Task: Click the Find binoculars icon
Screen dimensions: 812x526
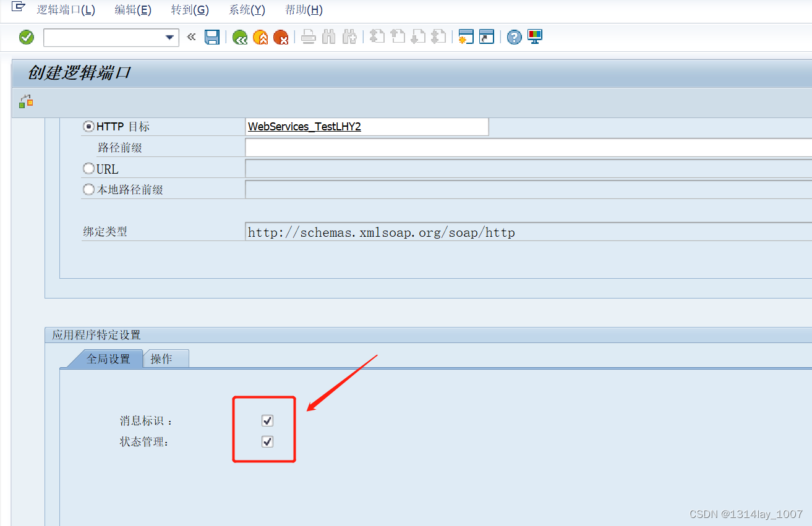Action: [x=329, y=37]
